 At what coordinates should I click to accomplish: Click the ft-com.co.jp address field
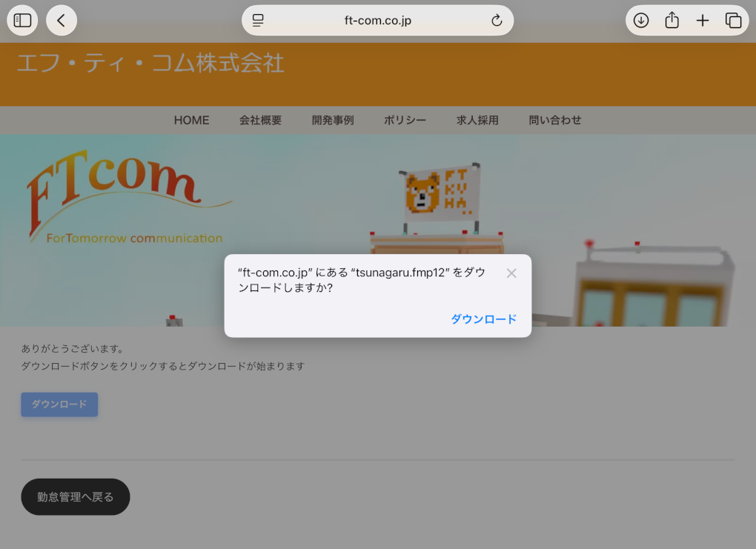[x=378, y=21]
